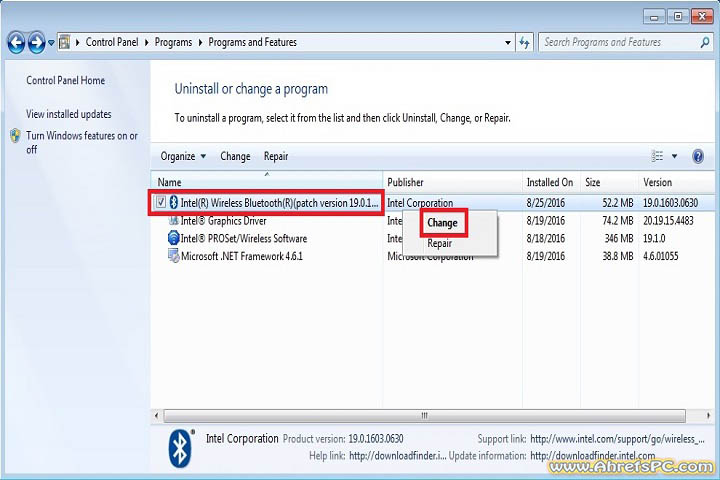The height and width of the screenshot is (480, 720).
Task: Open Control Panel Home link
Action: 65,80
